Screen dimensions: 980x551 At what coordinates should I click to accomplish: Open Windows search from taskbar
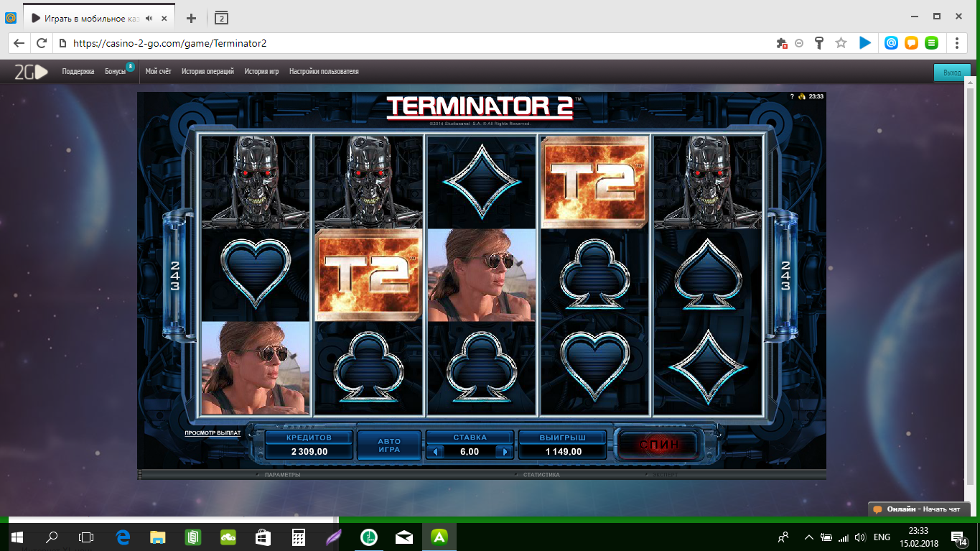point(52,537)
